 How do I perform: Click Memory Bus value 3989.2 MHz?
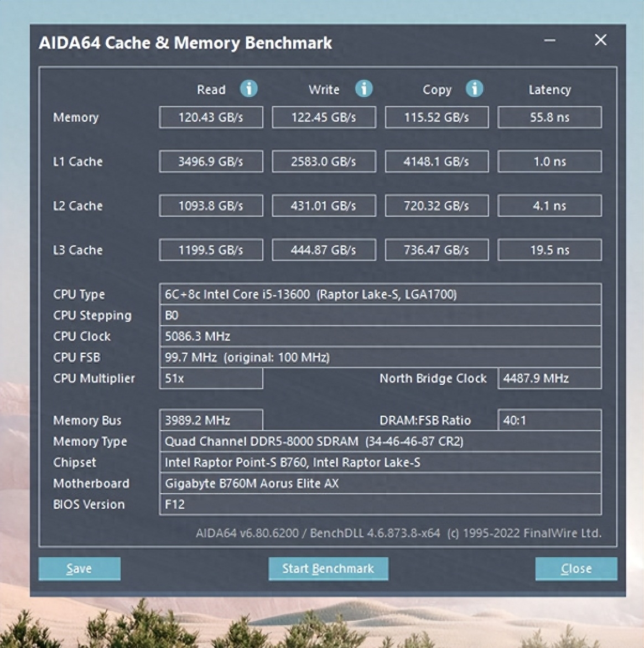(x=211, y=420)
